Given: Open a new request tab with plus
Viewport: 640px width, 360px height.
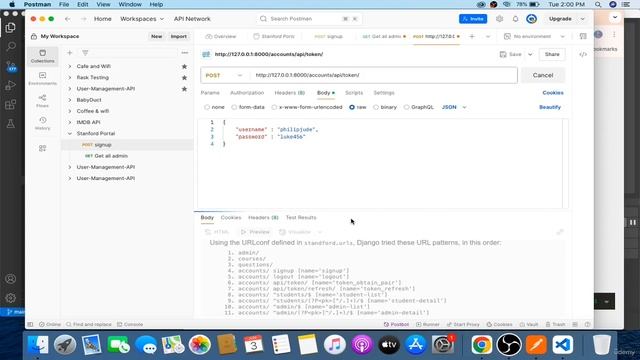Looking at the screenshot, I should click(x=472, y=36).
